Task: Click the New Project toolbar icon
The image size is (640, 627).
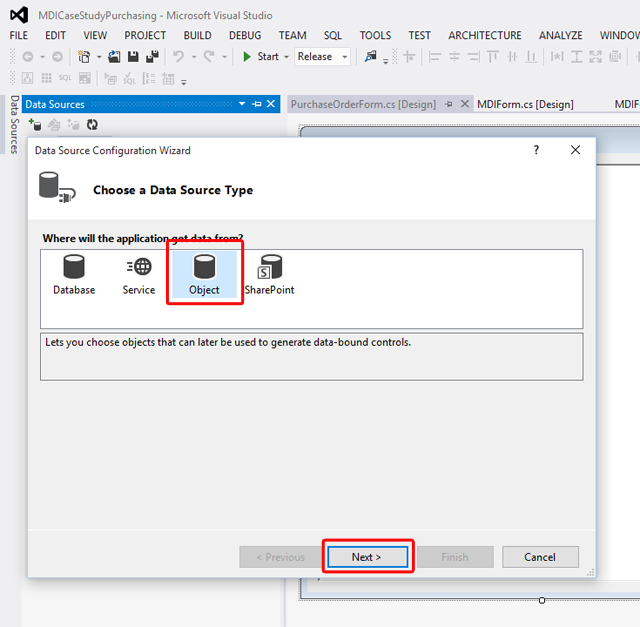Action: point(84,56)
